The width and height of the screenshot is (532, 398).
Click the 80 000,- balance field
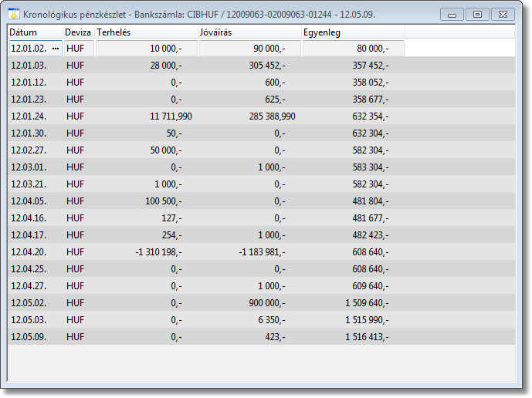pos(354,49)
